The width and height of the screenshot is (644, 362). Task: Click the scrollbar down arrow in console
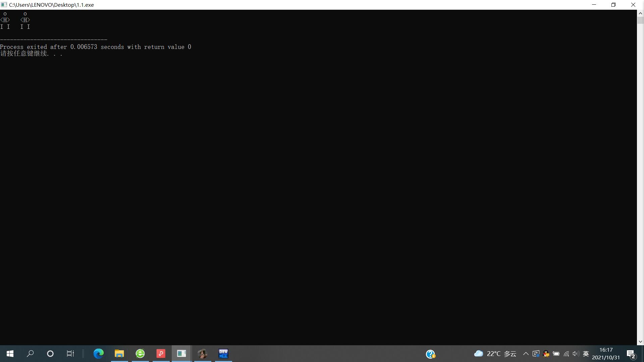[x=640, y=342]
